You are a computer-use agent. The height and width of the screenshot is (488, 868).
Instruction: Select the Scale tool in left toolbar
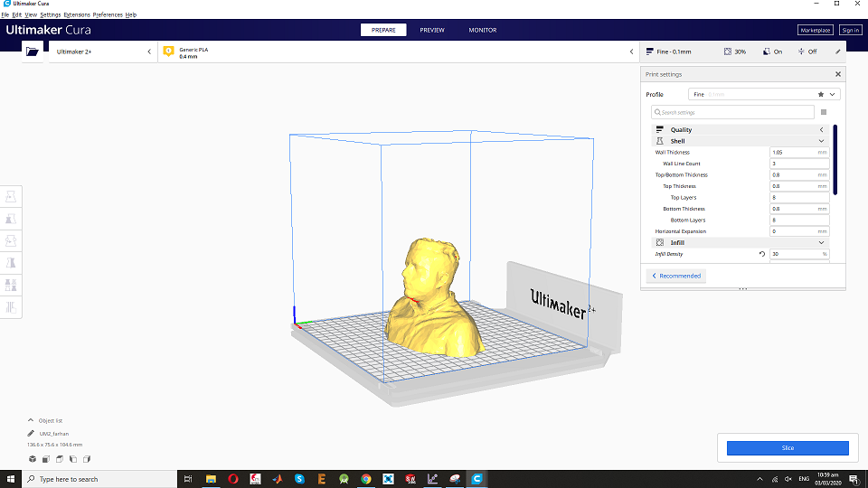(x=11, y=219)
